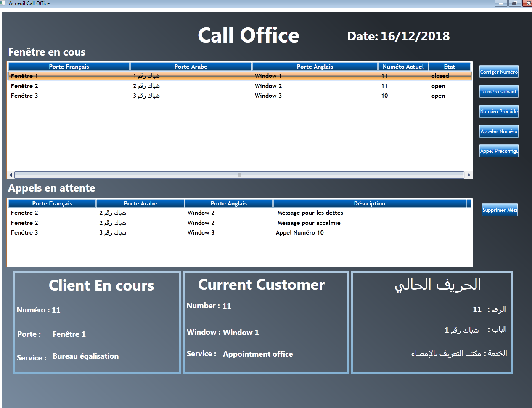The width and height of the screenshot is (532, 408).
Task: Sort by Porte Français column in top table
Action: point(69,67)
